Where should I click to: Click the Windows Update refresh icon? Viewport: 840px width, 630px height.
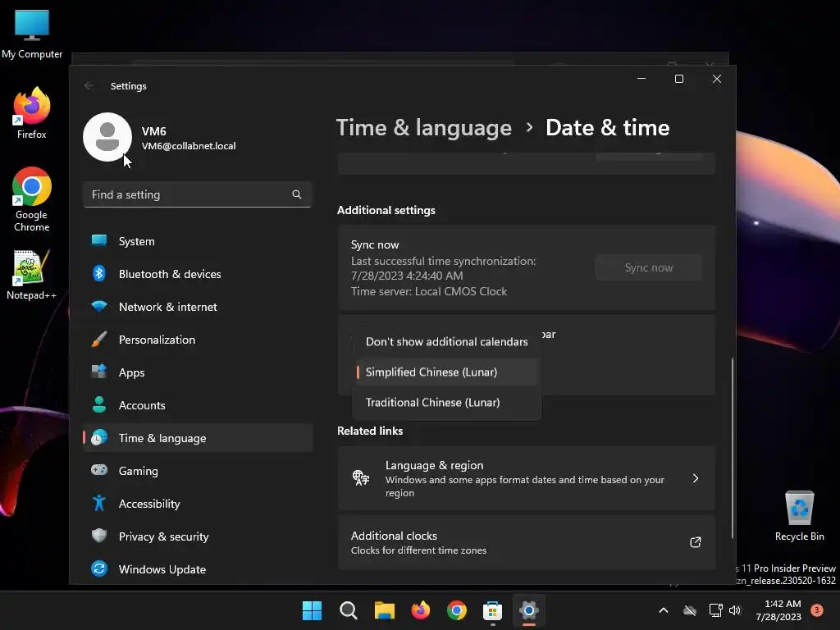coord(99,568)
